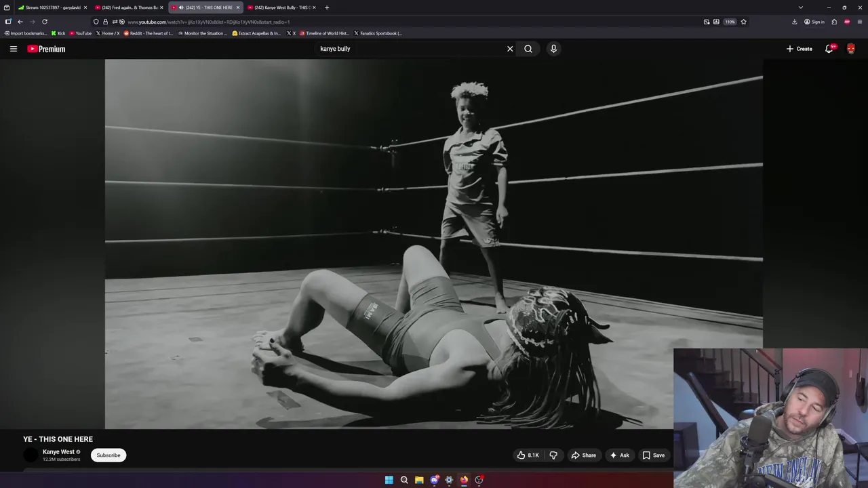Switch to 'Stream 102537897 - garydavid' tab
Screen dimensions: 868x488
point(52,7)
